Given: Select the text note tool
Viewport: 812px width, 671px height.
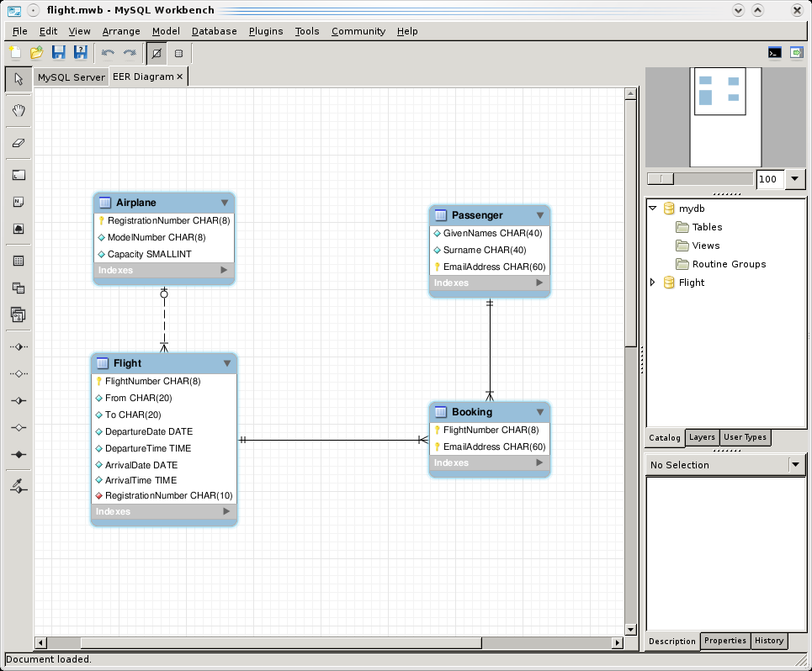Looking at the screenshot, I should 19,202.
